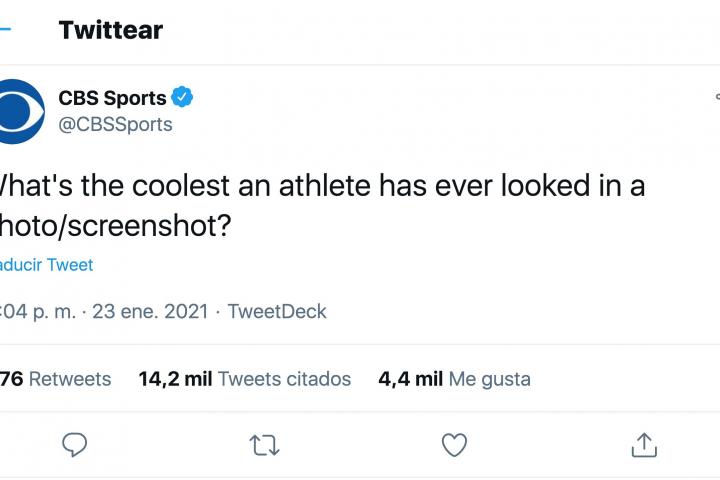Go back using the top-left arrow
Viewport: 720px width, 480px height.
click(x=5, y=30)
